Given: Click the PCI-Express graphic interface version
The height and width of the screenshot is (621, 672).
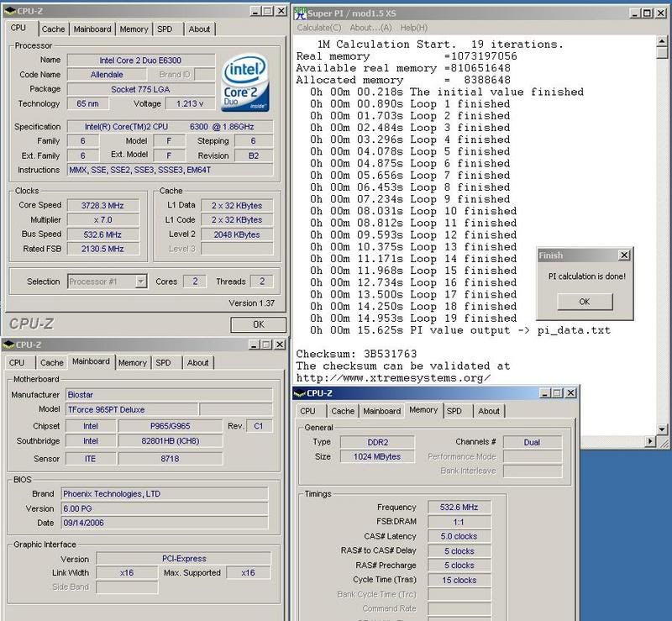Looking at the screenshot, I should tap(184, 558).
